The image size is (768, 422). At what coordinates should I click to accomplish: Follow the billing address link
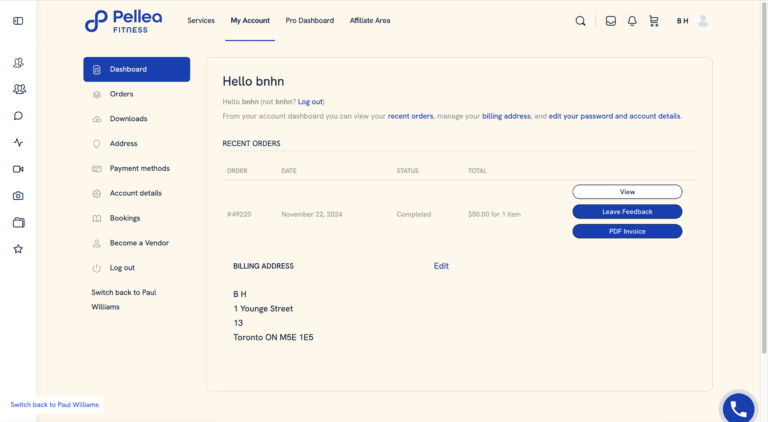pyautogui.click(x=506, y=116)
